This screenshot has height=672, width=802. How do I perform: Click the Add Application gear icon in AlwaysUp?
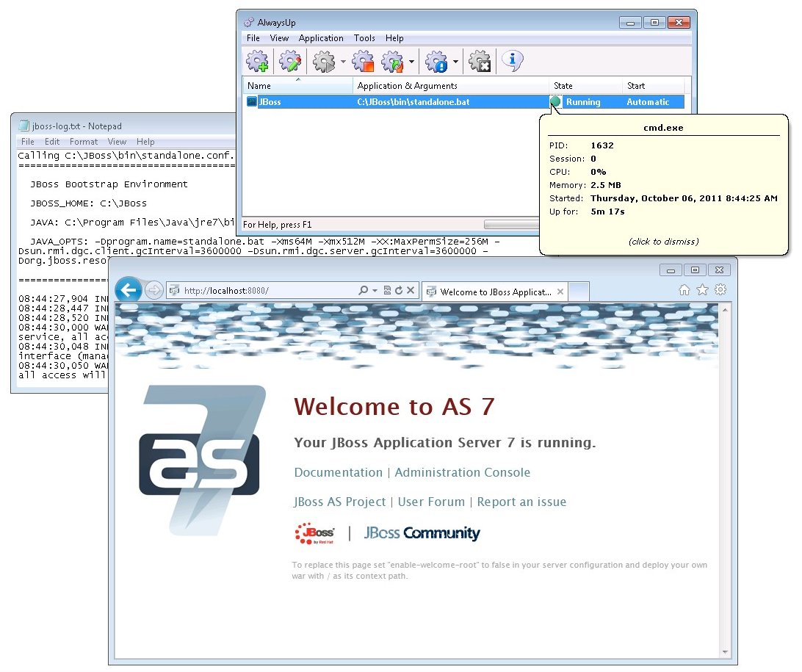[x=257, y=62]
